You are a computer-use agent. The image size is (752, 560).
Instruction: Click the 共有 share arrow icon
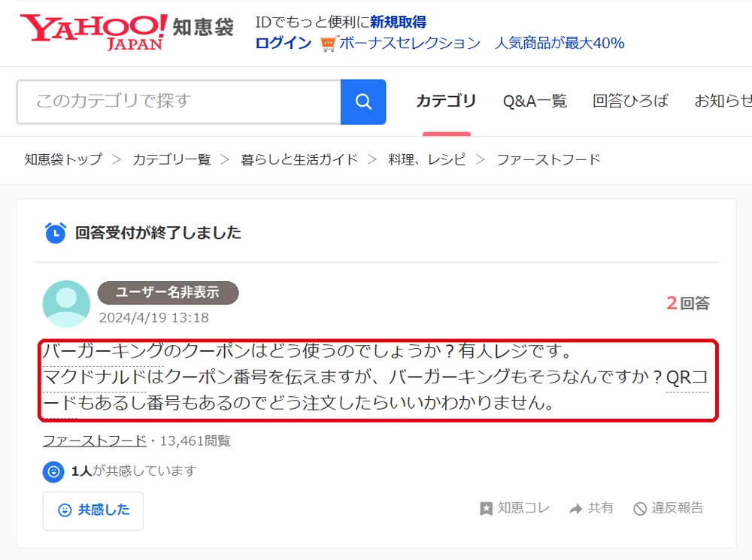pyautogui.click(x=575, y=509)
